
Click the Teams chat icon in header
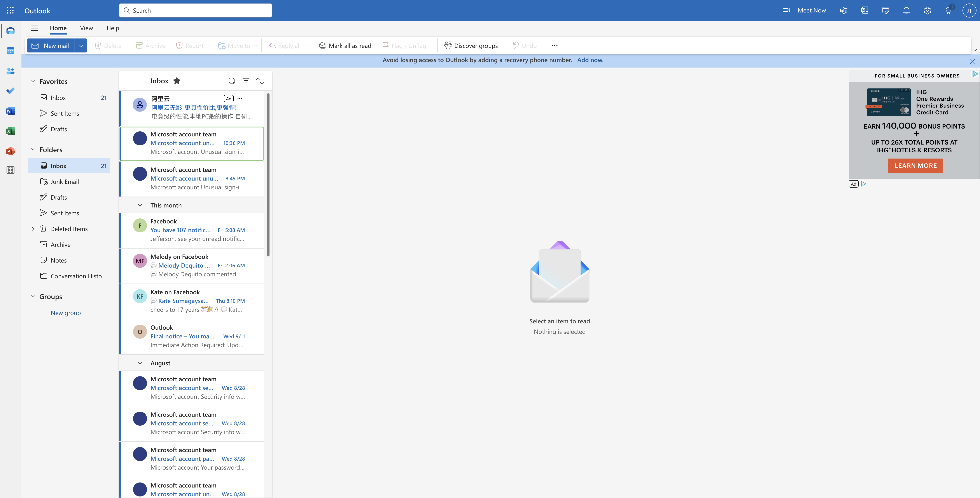click(x=843, y=10)
